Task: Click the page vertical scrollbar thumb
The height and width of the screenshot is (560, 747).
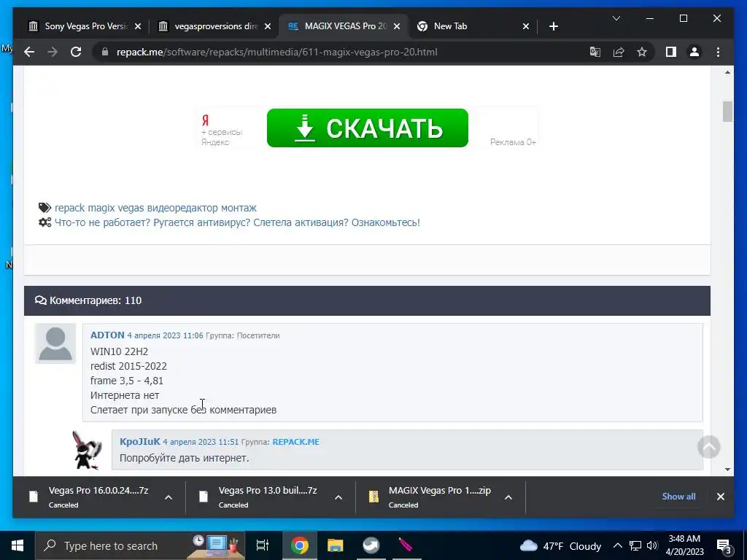Action: coord(727,112)
